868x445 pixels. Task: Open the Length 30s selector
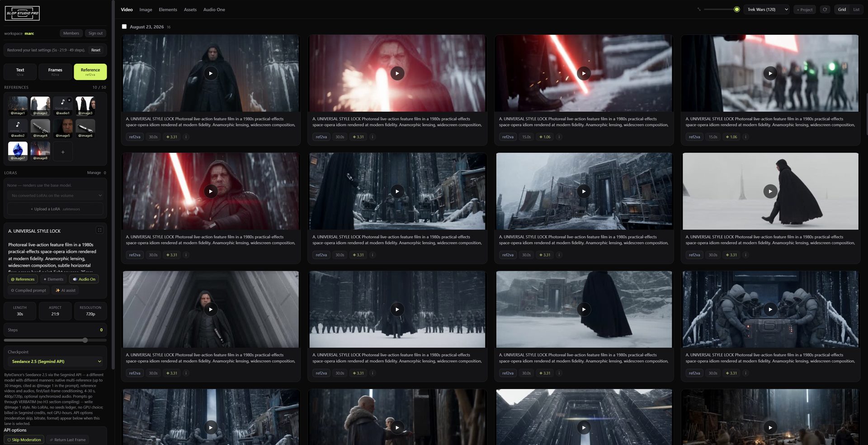20,311
